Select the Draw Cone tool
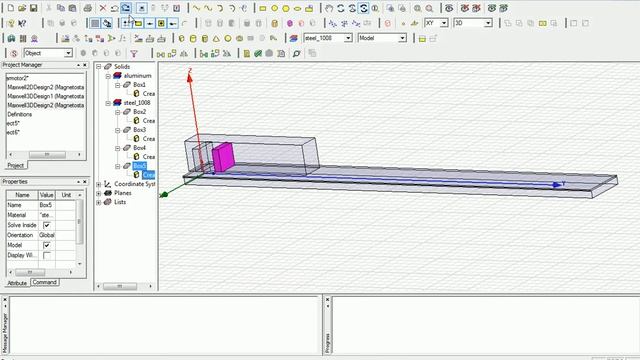 [216, 38]
